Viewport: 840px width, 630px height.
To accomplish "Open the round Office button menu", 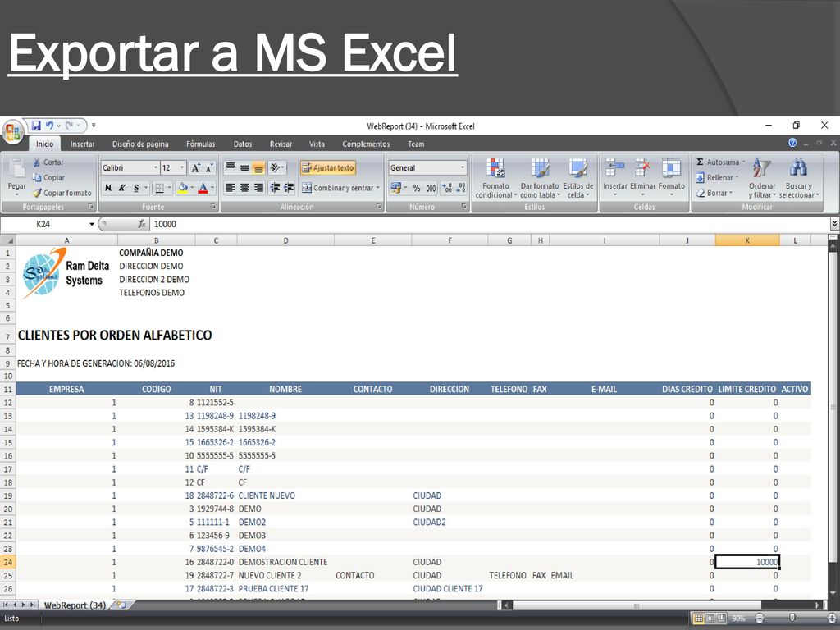I will 12,131.
